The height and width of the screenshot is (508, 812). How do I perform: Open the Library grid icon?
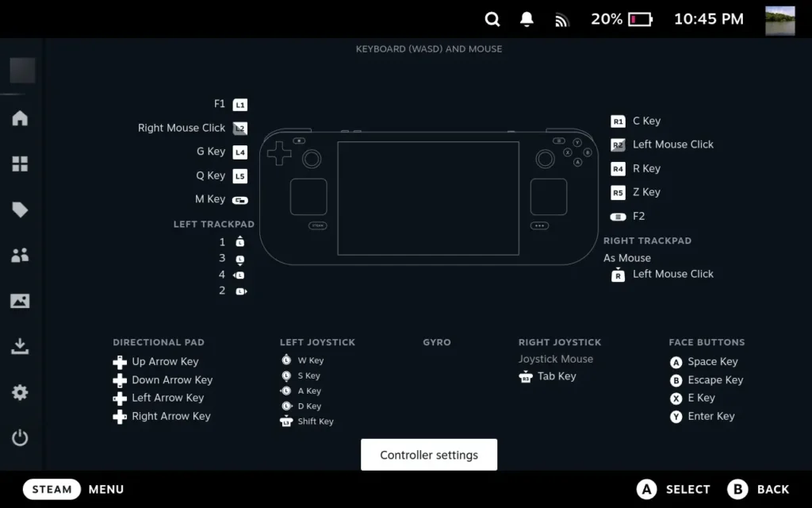[20, 164]
